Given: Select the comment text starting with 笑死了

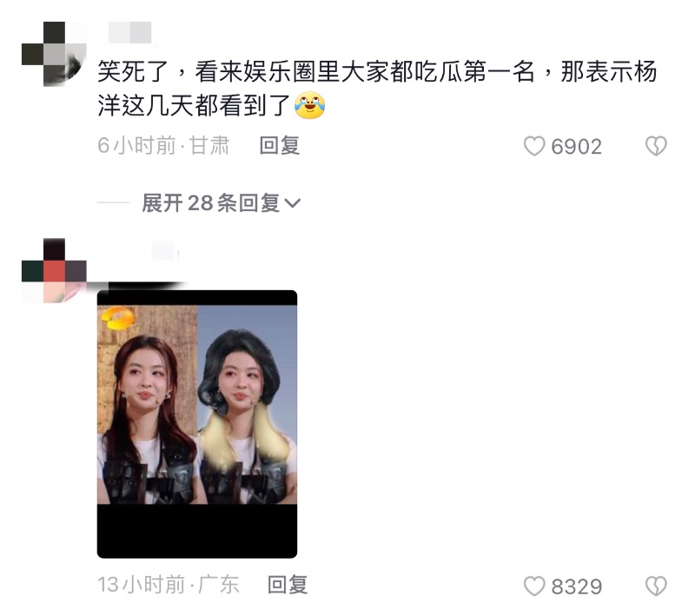Looking at the screenshot, I should pyautogui.click(x=377, y=89).
